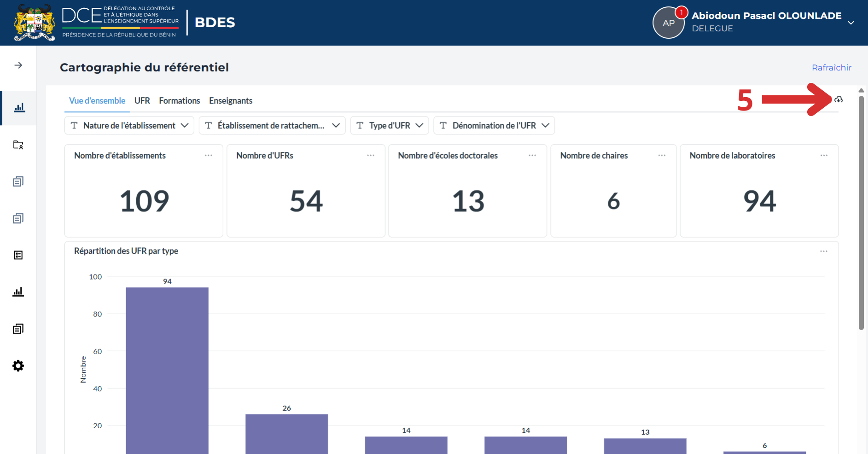Expand the sidebar with arrow icon

(18, 65)
